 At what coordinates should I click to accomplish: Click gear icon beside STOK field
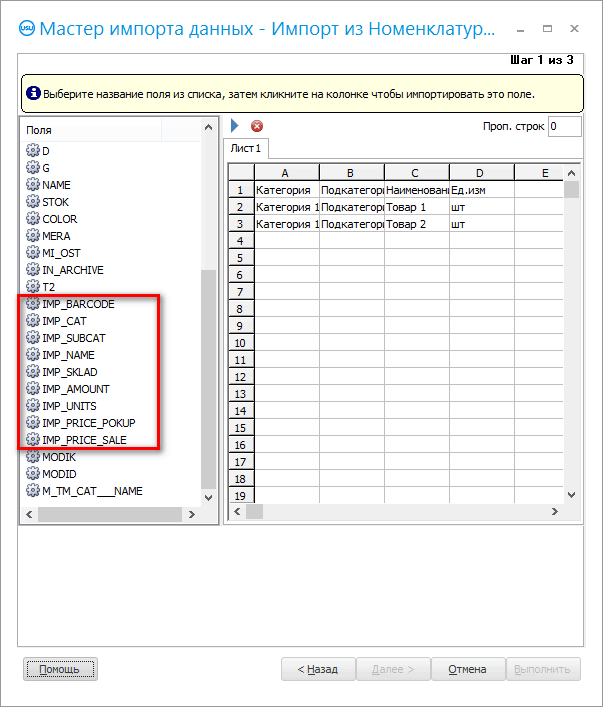tap(32, 202)
